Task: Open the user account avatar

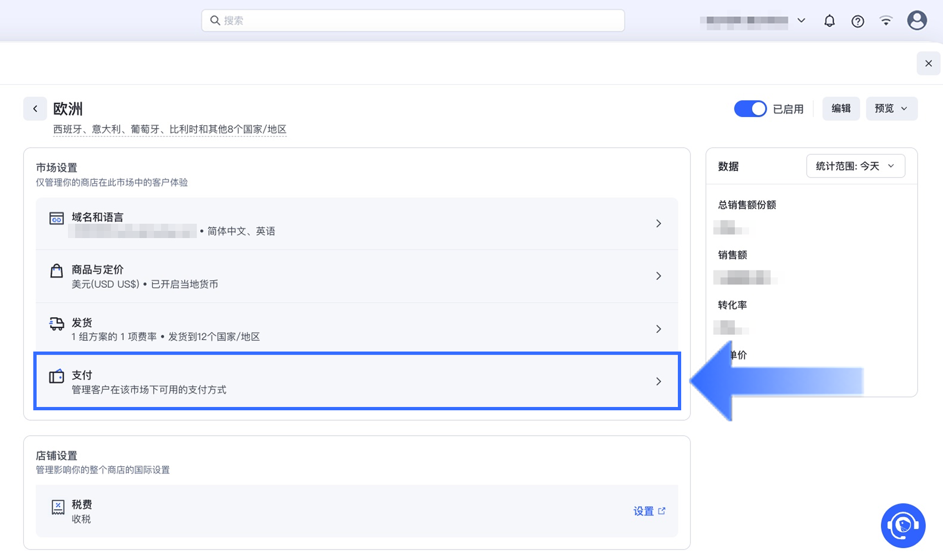Action: pyautogui.click(x=916, y=21)
